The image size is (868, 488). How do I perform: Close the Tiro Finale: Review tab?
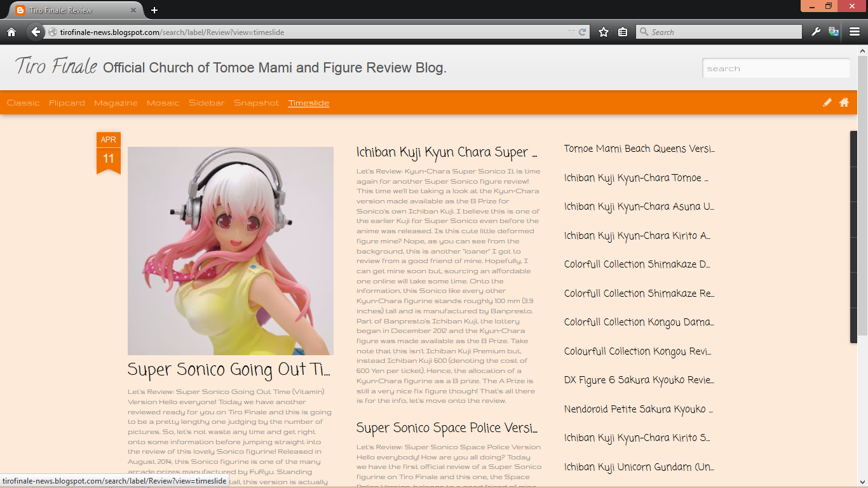134,10
